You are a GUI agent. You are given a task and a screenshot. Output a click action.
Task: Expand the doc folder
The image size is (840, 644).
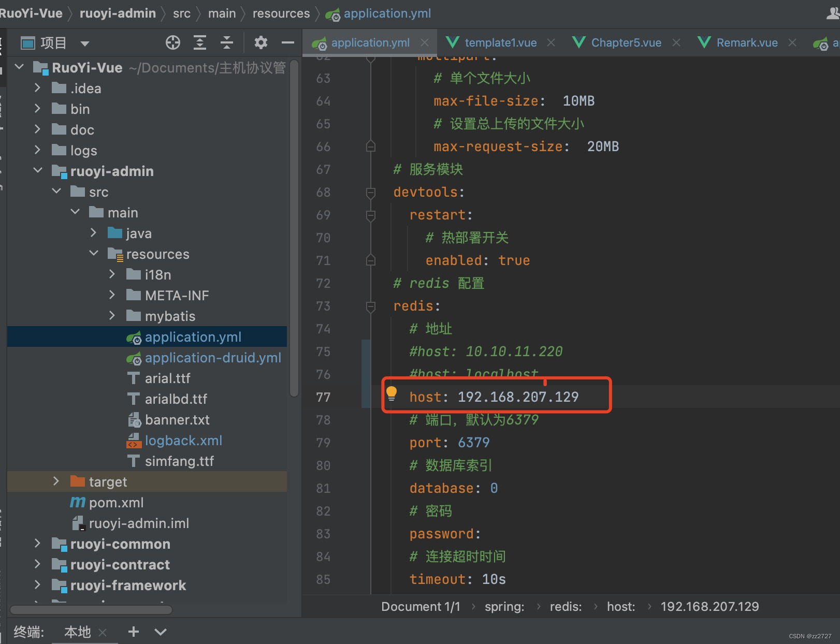point(37,129)
